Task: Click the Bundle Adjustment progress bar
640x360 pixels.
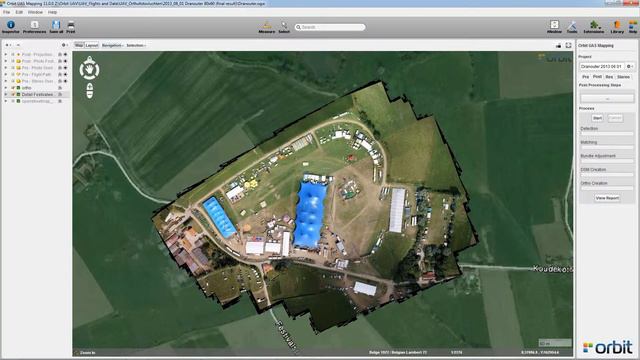Action: pos(607,161)
